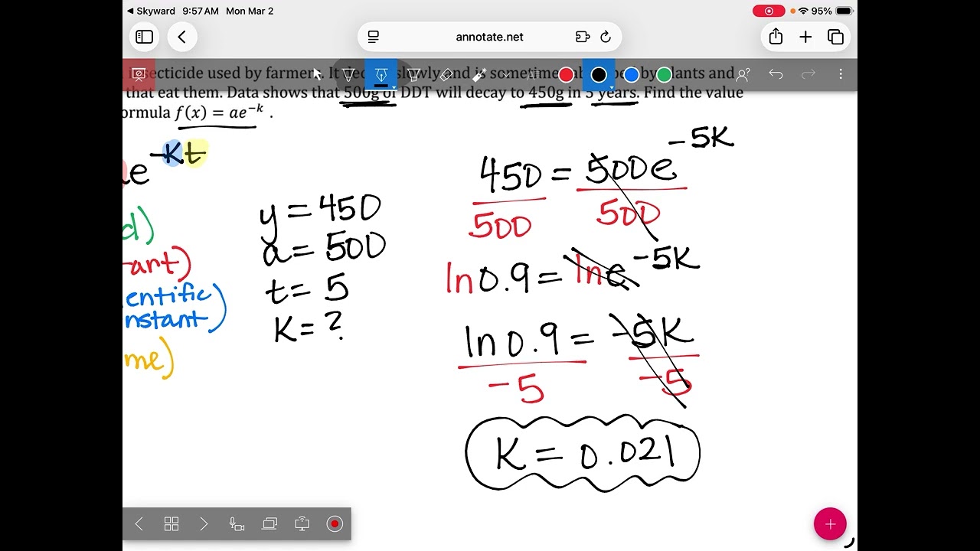
Task: Open the red whiteboard presenter icon
Action: 139,74
